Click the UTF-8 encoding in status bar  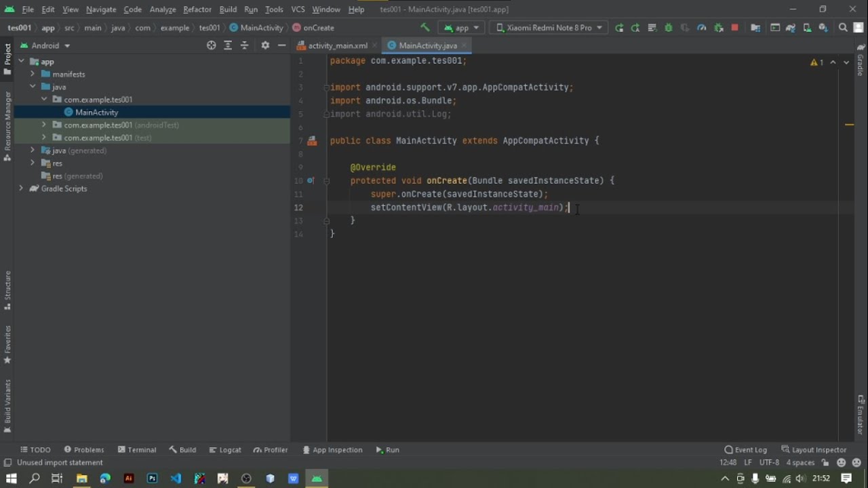pos(769,462)
